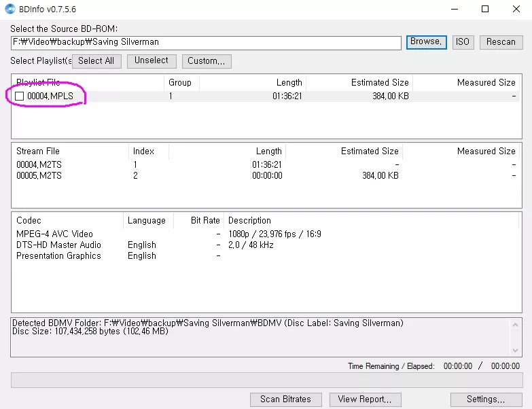
Task: Click the Description column header
Action: (x=371, y=221)
